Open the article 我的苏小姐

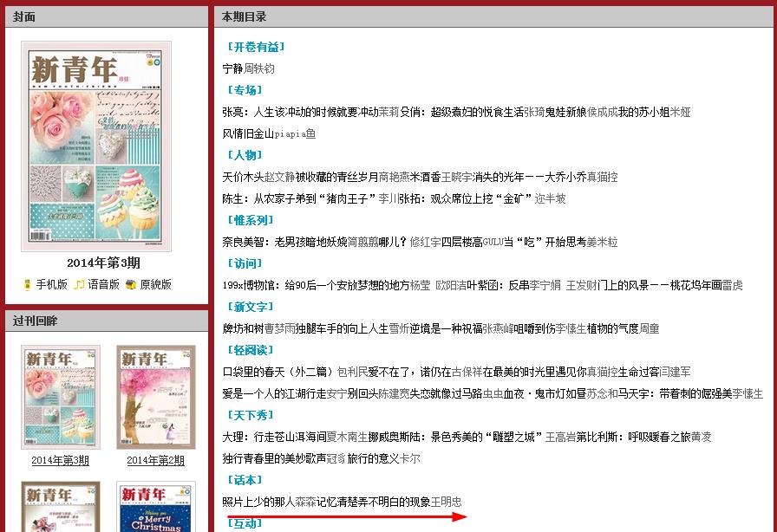click(x=643, y=112)
